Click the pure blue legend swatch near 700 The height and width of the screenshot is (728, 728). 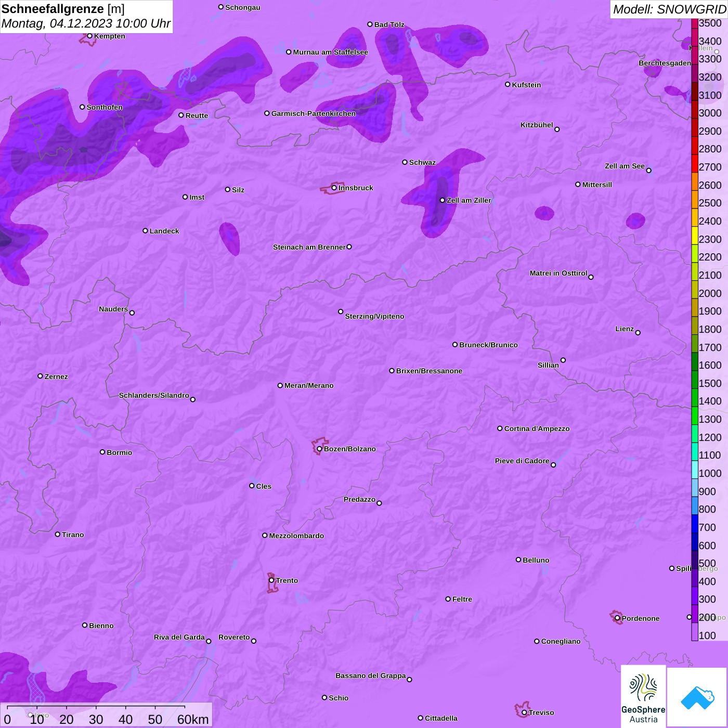point(695,523)
